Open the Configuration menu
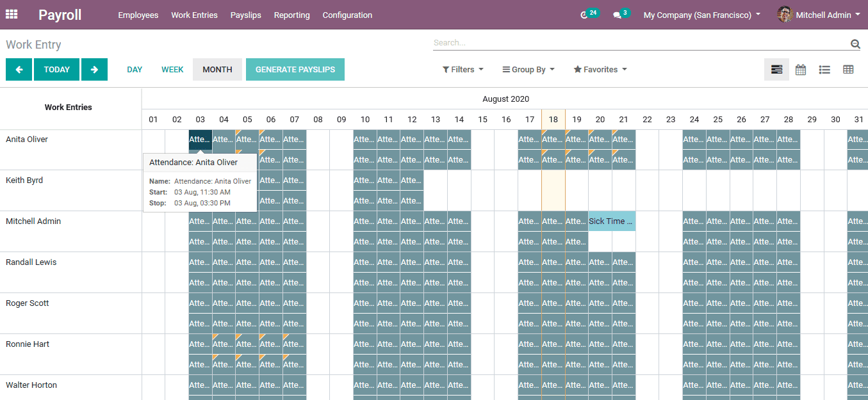The height and width of the screenshot is (400, 868). (x=347, y=15)
